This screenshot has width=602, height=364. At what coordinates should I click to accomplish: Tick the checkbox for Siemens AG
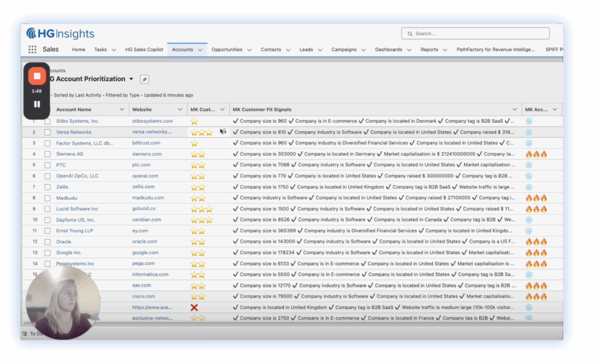47,154
